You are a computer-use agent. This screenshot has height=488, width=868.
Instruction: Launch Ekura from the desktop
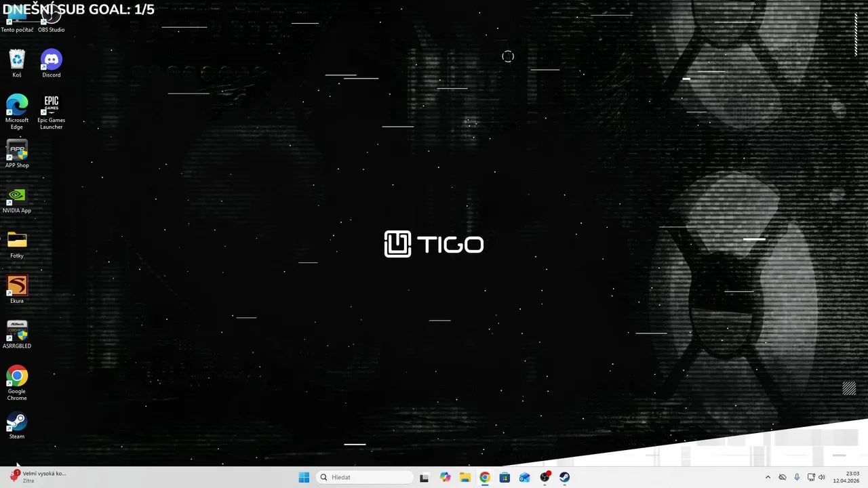coord(17,289)
